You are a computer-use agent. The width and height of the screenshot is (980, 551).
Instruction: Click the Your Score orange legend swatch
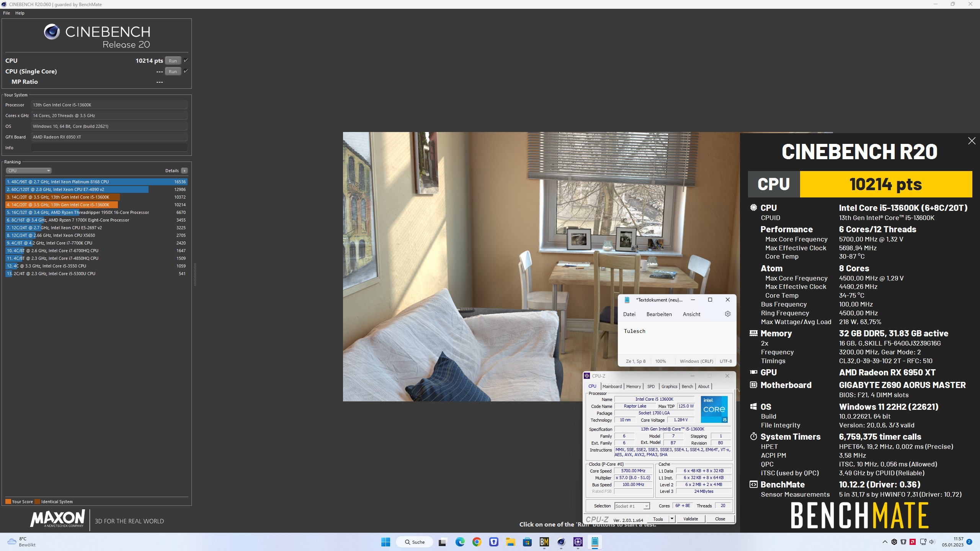coord(8,502)
